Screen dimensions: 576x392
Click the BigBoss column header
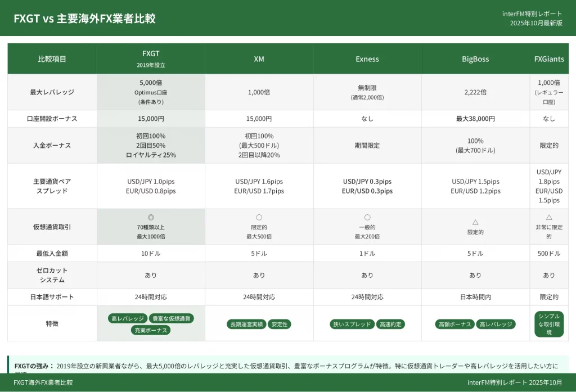click(475, 59)
